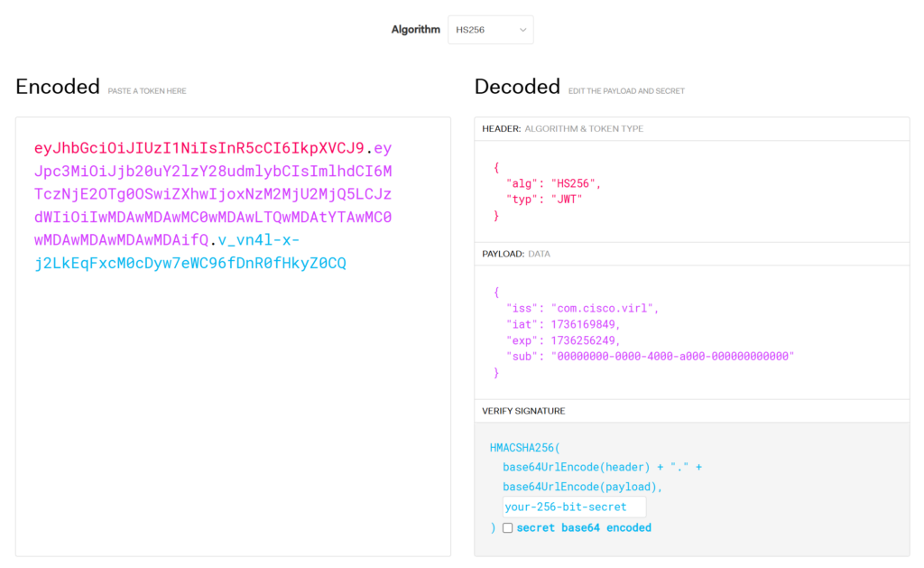Expand the algorithm combo box options
924x568 pixels.
coord(521,29)
